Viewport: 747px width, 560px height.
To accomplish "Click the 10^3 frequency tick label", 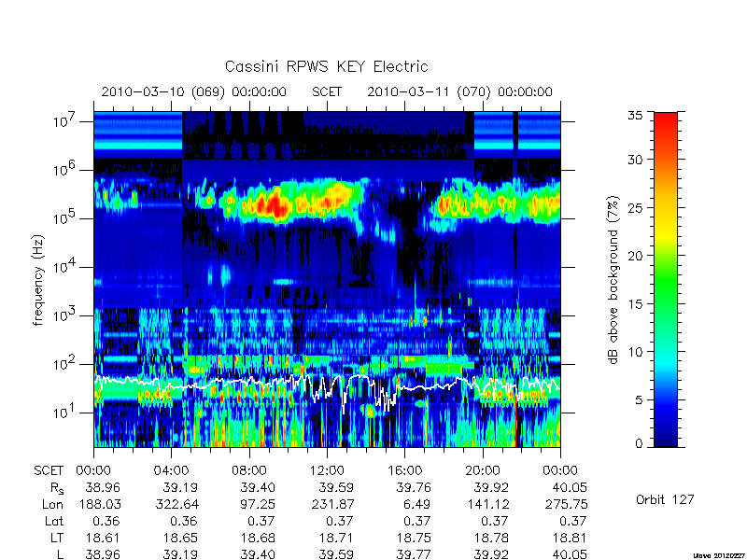I will click(65, 315).
